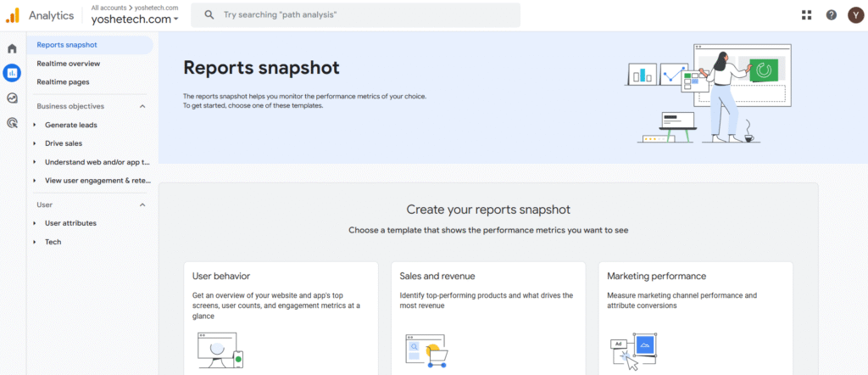The width and height of the screenshot is (868, 375).
Task: Collapse the User section chevron
Action: 142,204
